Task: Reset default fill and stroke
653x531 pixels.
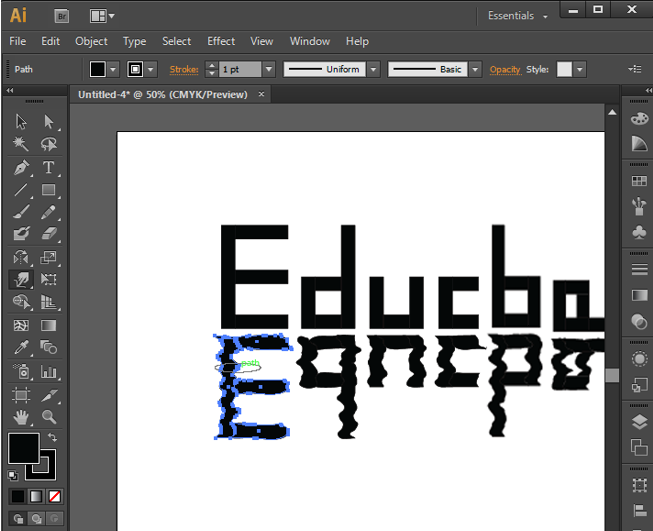Action: coord(13,475)
